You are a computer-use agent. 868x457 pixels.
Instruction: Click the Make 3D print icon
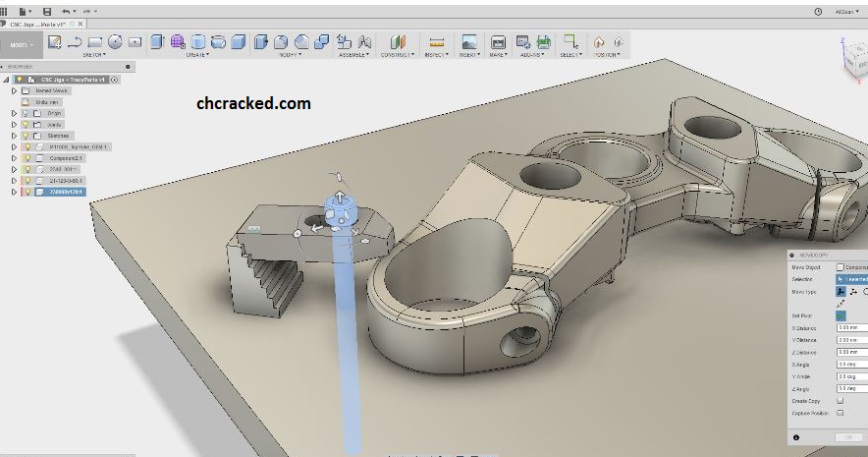(498, 42)
